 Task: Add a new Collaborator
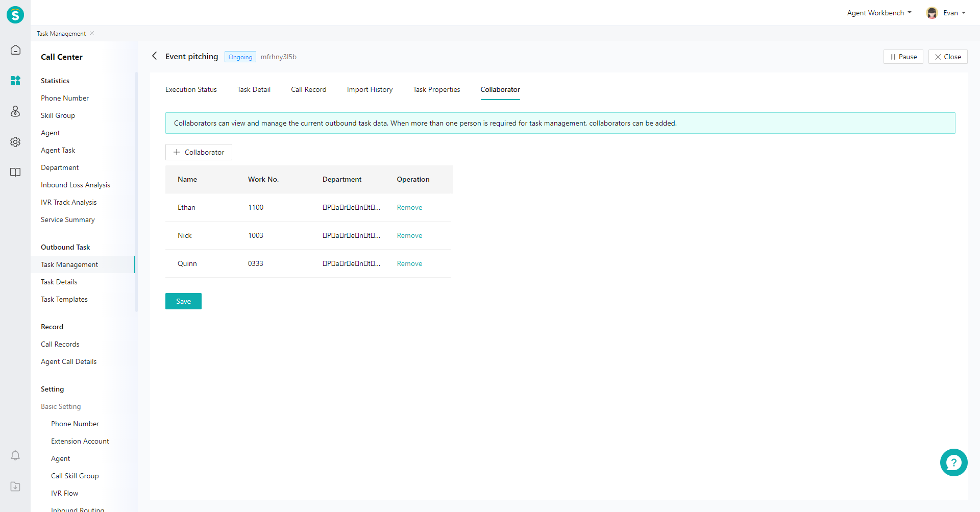click(x=199, y=152)
